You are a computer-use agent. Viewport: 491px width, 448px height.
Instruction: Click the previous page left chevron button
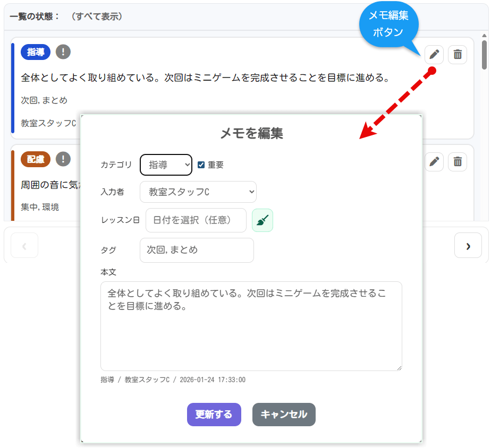[24, 245]
